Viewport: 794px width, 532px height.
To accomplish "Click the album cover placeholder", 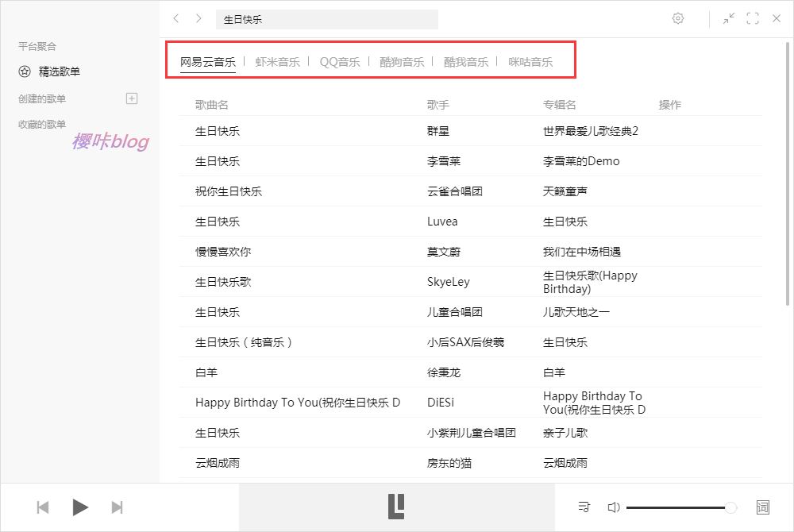I will tap(396, 507).
